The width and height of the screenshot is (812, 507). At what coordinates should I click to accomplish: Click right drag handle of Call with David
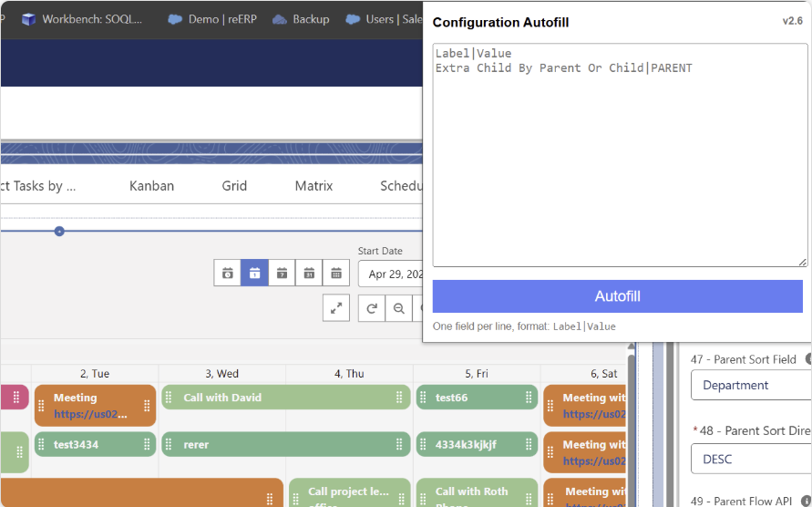point(399,397)
